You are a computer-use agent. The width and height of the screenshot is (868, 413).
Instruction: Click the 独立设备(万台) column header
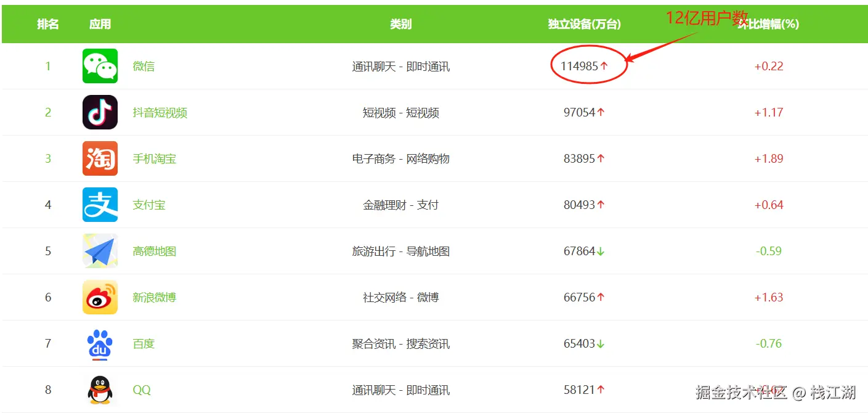click(585, 24)
